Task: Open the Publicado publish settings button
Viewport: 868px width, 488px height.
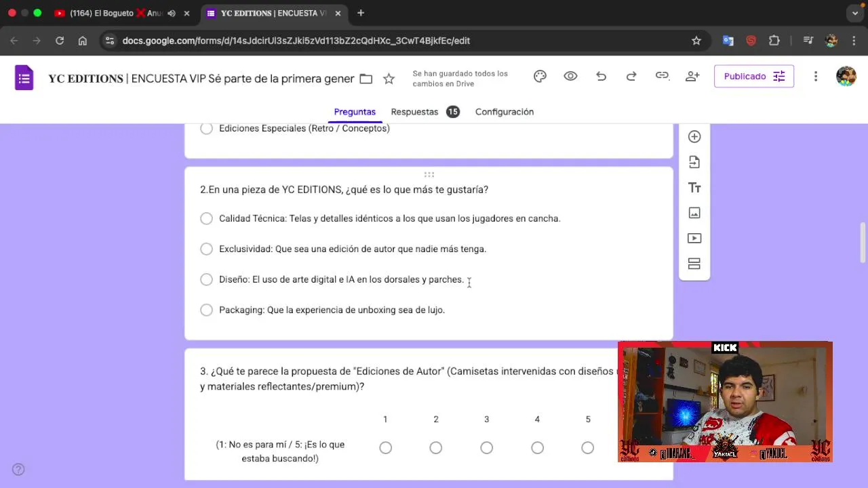Action: 754,77
